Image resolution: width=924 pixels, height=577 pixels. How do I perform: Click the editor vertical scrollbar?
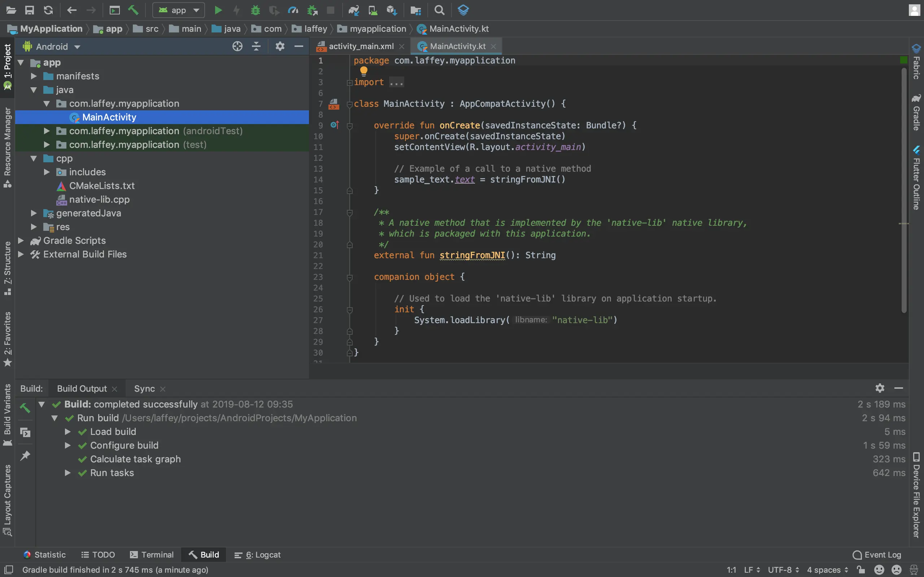point(904,191)
